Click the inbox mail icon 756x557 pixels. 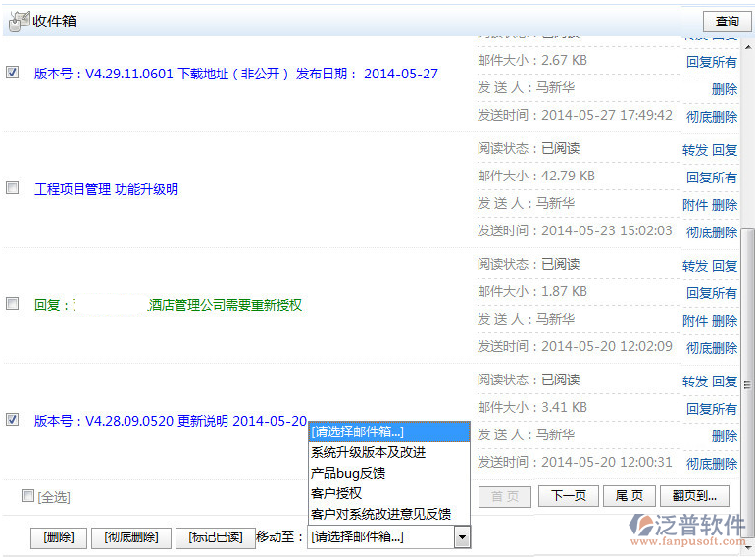click(x=19, y=21)
